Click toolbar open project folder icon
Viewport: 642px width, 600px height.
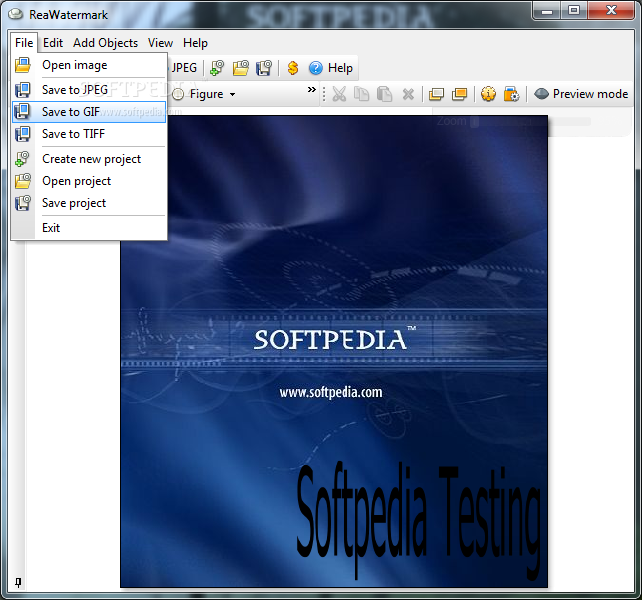(x=241, y=68)
